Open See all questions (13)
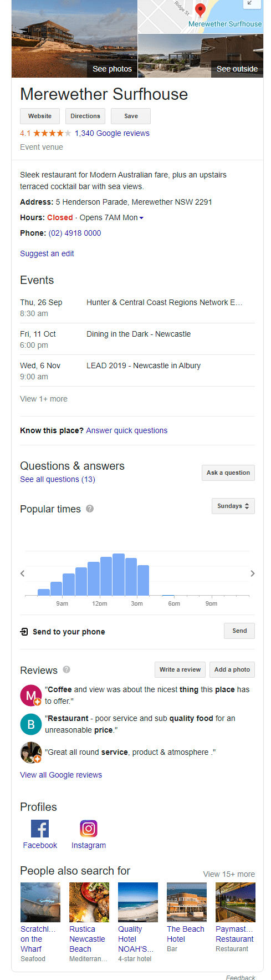The width and height of the screenshot is (271, 980). (58, 479)
